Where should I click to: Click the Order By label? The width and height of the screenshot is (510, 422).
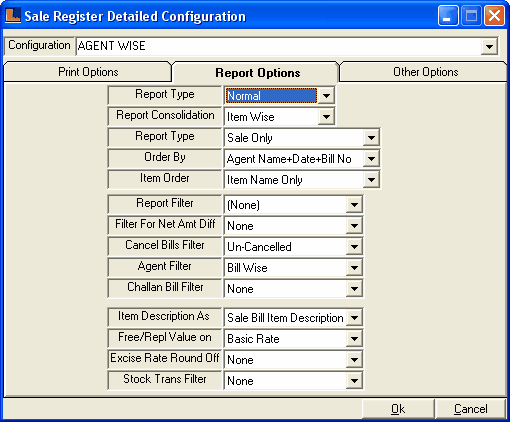pos(165,157)
